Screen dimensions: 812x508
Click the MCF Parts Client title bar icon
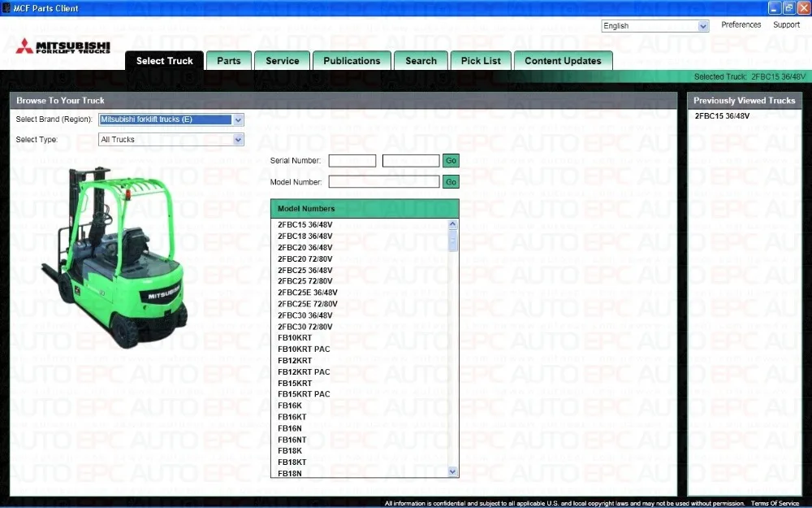(6, 8)
